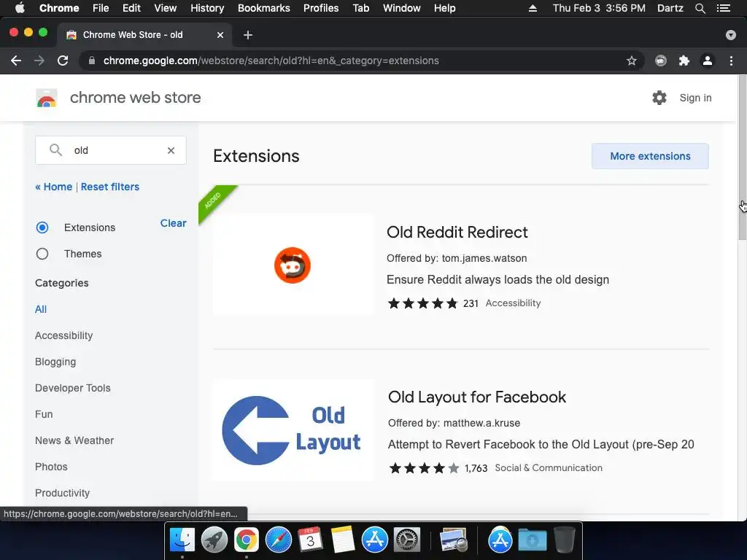The width and height of the screenshot is (747, 560).
Task: Open the Extensions puzzle-piece menu
Action: pos(684,61)
